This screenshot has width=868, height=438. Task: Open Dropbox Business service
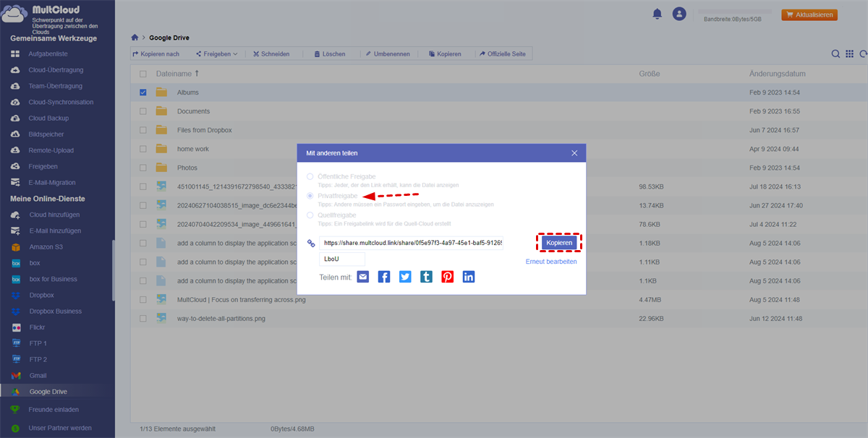click(56, 312)
